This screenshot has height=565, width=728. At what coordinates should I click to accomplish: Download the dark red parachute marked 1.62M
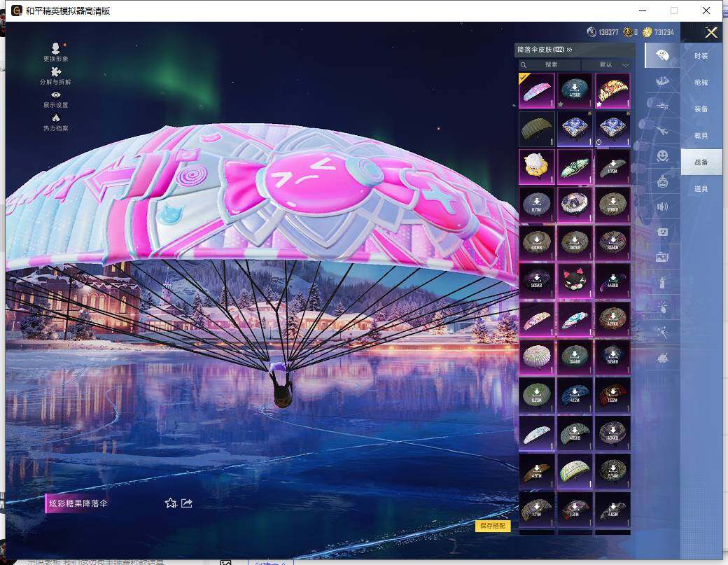point(613,395)
